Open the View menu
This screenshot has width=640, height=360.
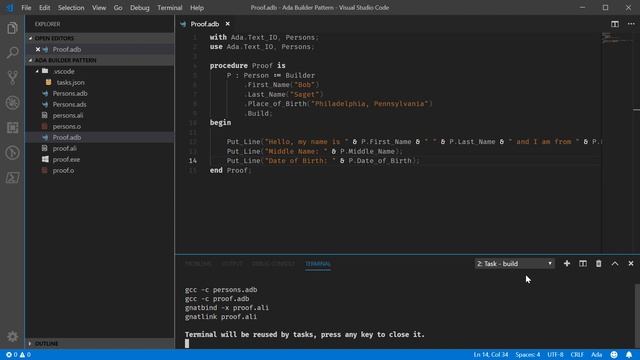[x=99, y=8]
